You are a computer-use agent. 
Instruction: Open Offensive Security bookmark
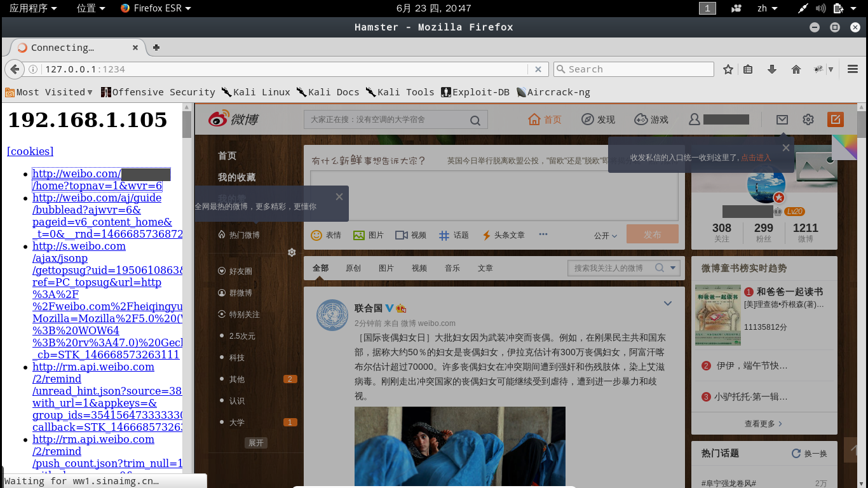[x=158, y=92]
